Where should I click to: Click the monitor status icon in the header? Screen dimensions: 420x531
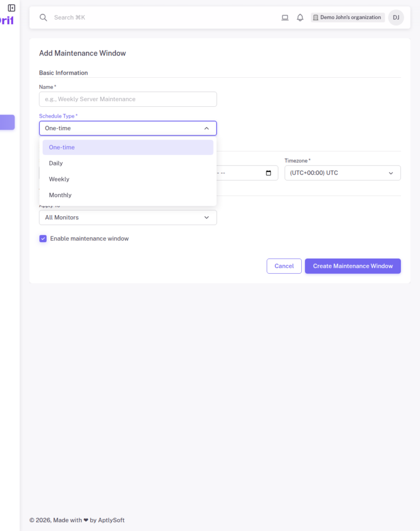pyautogui.click(x=285, y=17)
